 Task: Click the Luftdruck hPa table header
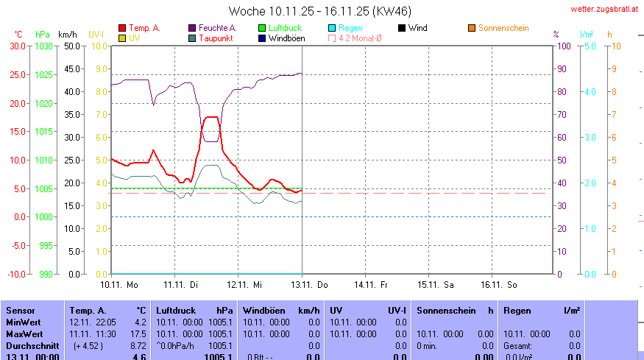coord(194,311)
